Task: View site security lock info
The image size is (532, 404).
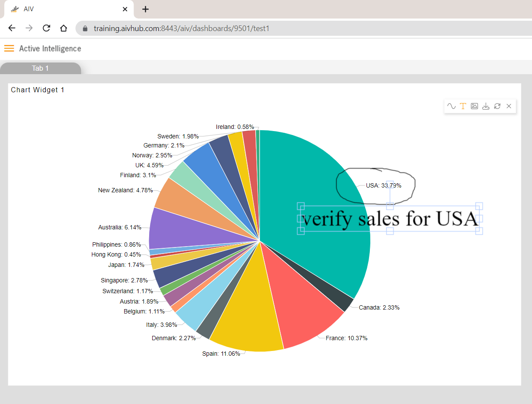Action: pos(85,29)
